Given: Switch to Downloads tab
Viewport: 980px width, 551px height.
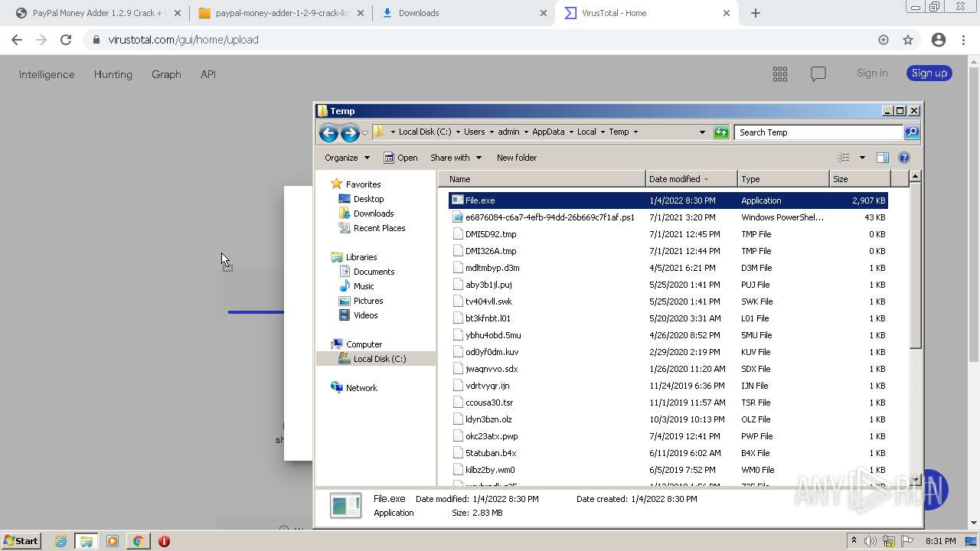Looking at the screenshot, I should pyautogui.click(x=465, y=13).
